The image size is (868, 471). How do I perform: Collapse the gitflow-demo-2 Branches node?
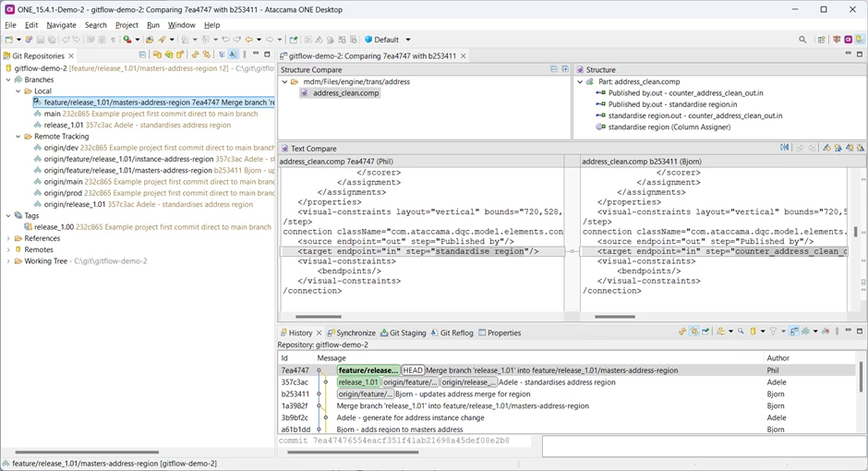[x=8, y=79]
